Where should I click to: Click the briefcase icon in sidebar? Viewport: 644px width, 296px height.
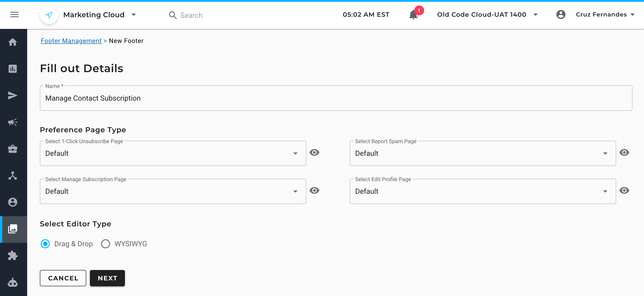pos(13,149)
